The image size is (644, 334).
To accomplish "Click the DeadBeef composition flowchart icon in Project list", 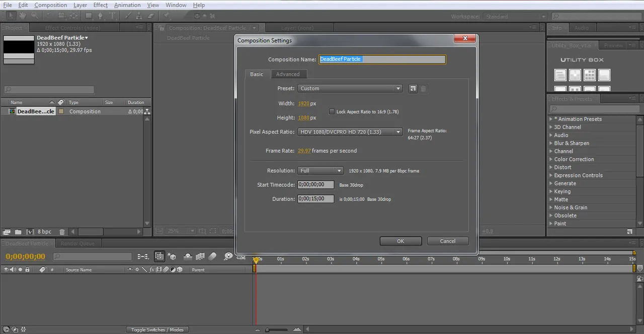I will point(147,111).
